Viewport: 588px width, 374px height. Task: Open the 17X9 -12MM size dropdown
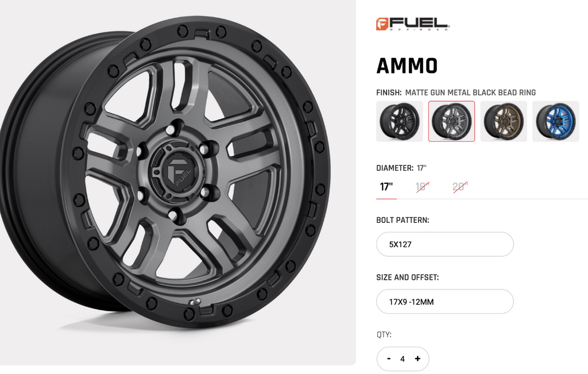point(445,302)
